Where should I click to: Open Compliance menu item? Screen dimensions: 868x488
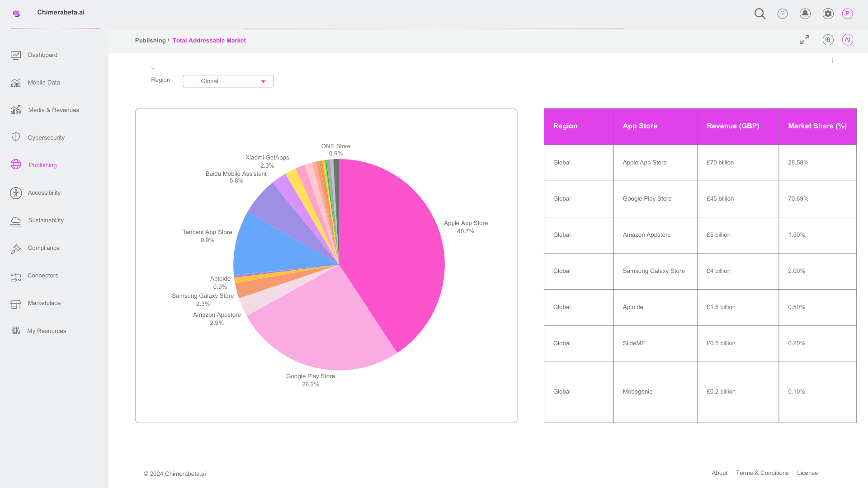(44, 248)
